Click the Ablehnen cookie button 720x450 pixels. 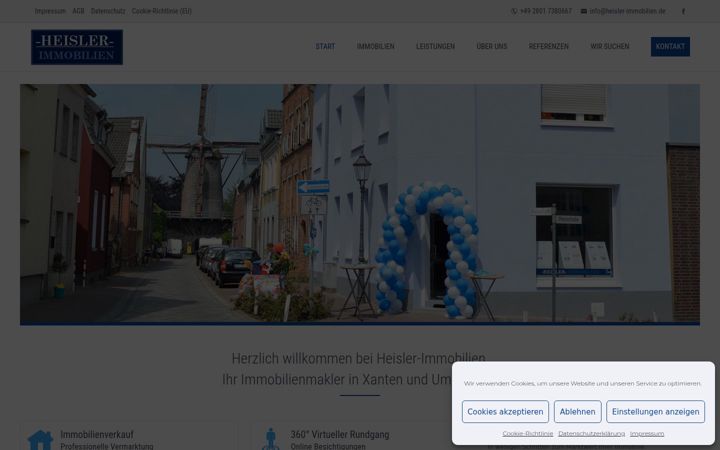tap(578, 411)
